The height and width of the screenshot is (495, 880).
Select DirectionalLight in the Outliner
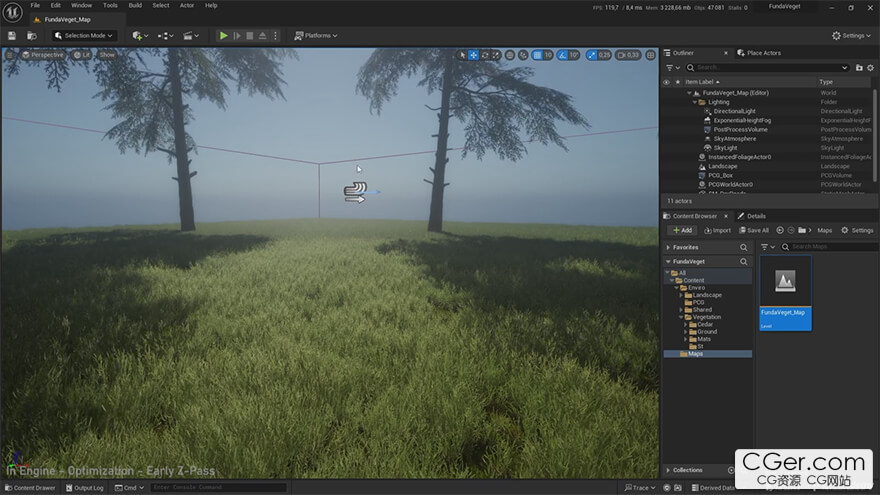pos(734,111)
